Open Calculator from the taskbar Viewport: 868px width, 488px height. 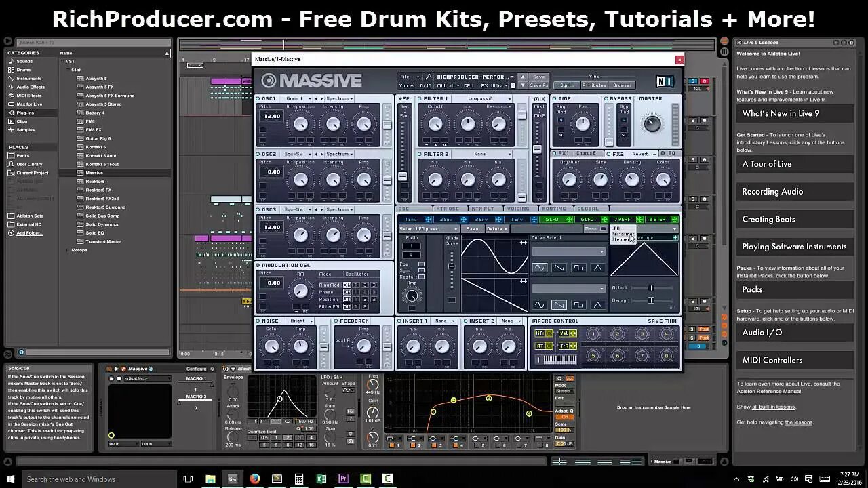[x=299, y=479]
